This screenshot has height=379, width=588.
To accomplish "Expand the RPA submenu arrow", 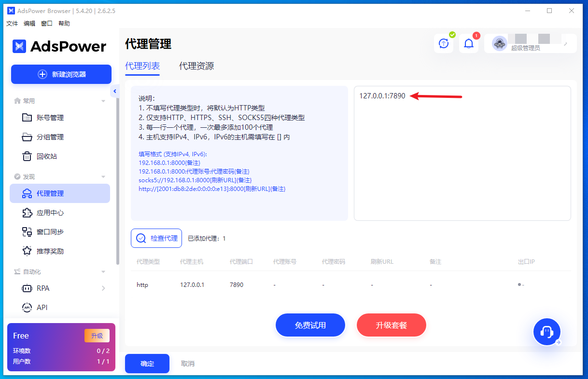I will tap(103, 288).
